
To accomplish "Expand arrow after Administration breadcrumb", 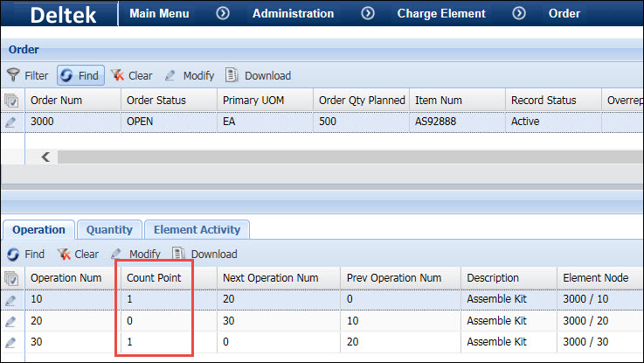I will click(x=368, y=13).
